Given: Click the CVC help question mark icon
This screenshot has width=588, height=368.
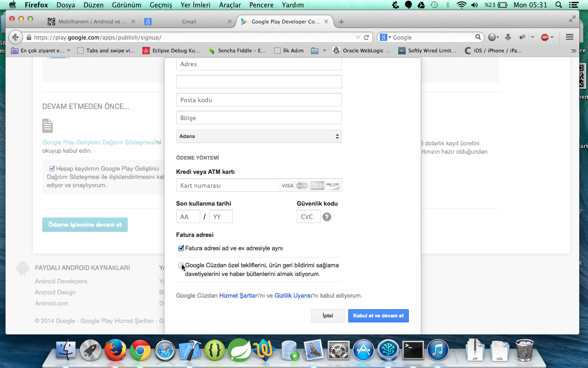Looking at the screenshot, I should (327, 217).
